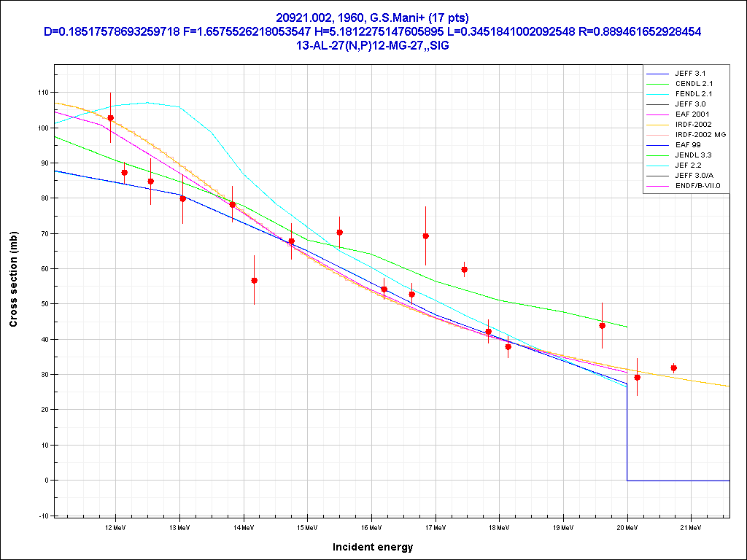Click the 'Incident energy' x-axis title
The image size is (747, 560).
pyautogui.click(x=372, y=547)
